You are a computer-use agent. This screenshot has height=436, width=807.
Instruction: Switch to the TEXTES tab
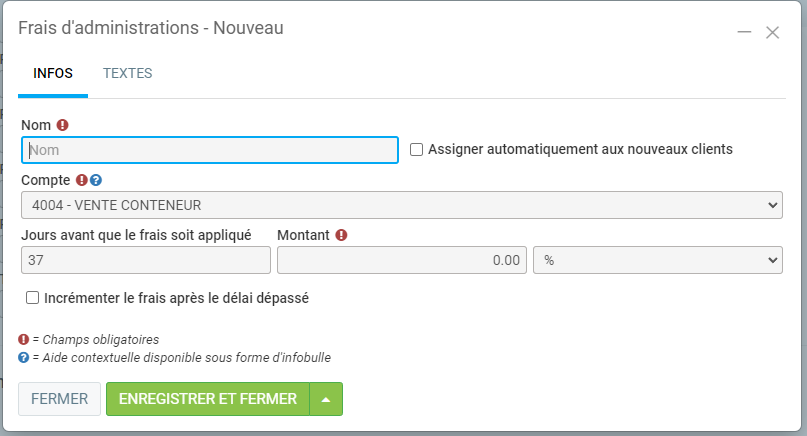(127, 73)
